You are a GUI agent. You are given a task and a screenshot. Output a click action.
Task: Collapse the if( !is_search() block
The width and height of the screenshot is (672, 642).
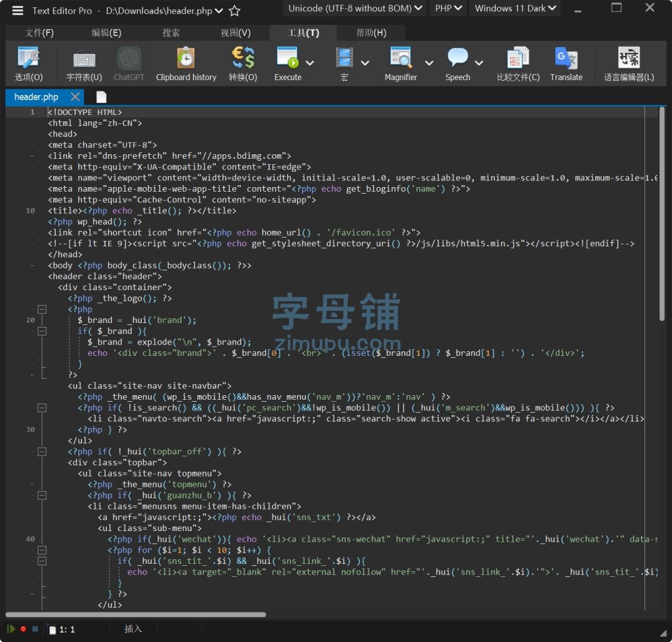42,408
